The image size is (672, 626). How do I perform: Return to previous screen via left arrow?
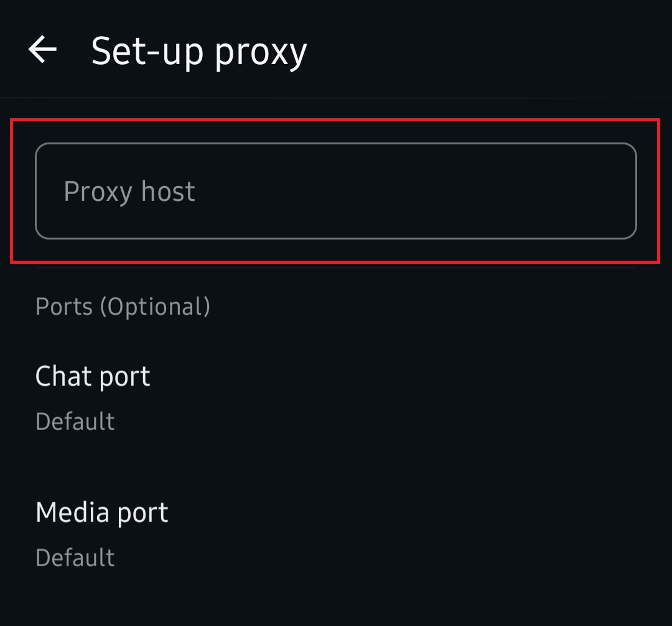coord(42,50)
